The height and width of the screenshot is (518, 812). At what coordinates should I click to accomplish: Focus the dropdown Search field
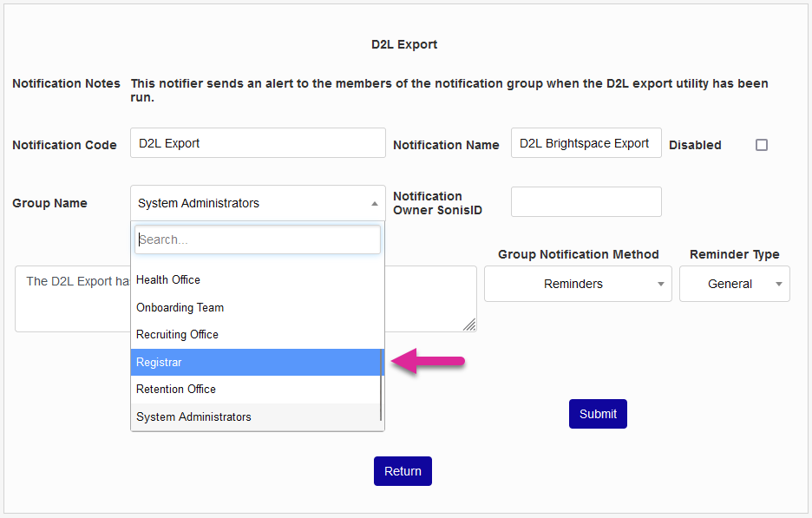tap(258, 239)
